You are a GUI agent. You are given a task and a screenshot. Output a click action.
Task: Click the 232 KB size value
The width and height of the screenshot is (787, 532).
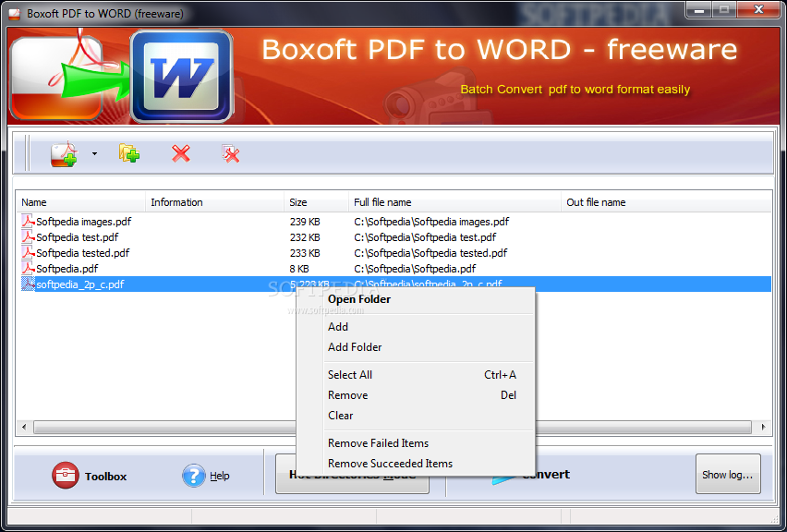[305, 236]
